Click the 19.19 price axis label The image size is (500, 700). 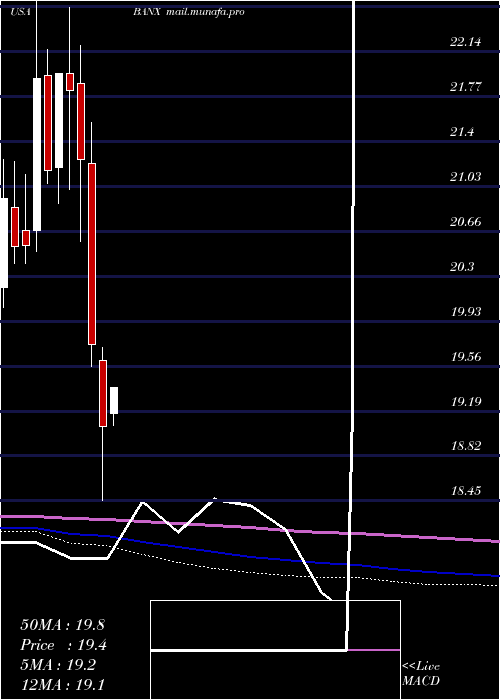point(466,401)
